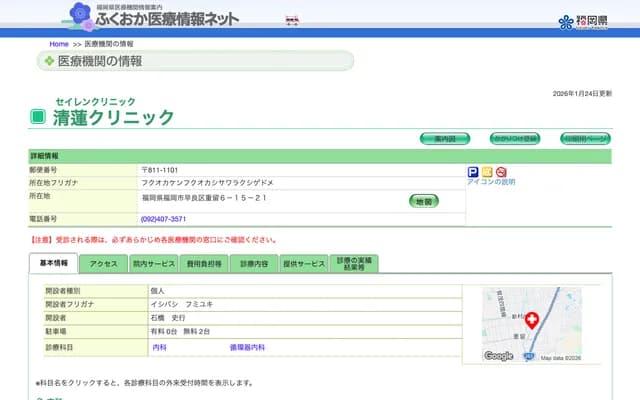Open the 循環器内科 department link
Image resolution: width=640 pixels, height=400 pixels.
pyautogui.click(x=247, y=347)
